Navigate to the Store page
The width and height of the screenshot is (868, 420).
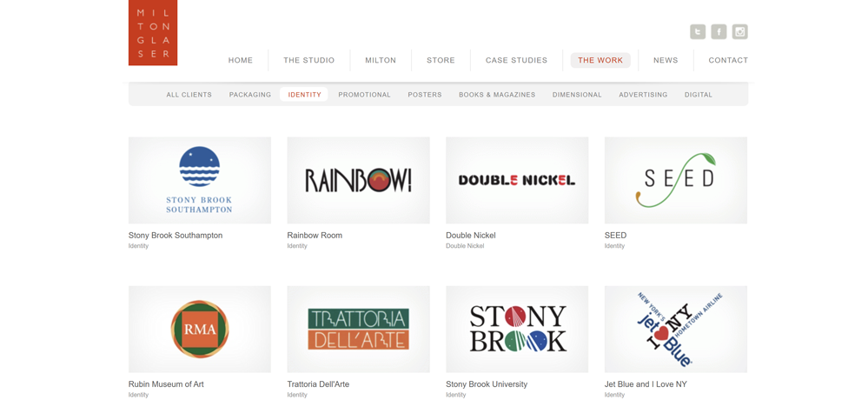441,61
